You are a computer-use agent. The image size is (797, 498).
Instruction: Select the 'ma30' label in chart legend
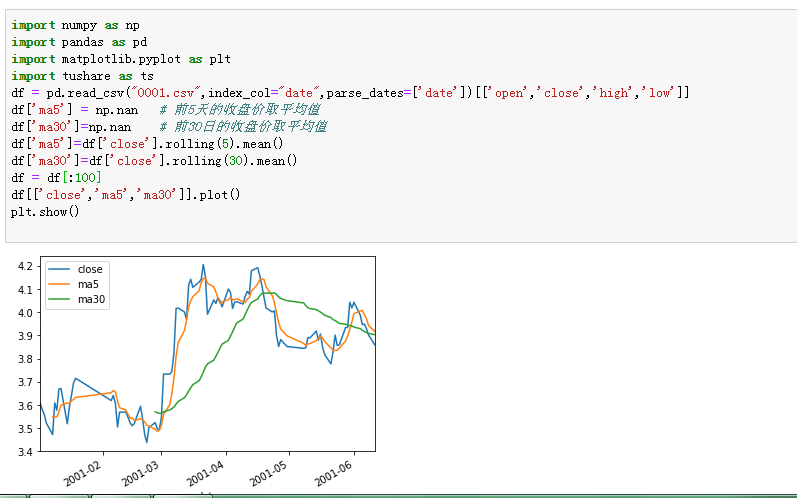tap(91, 299)
